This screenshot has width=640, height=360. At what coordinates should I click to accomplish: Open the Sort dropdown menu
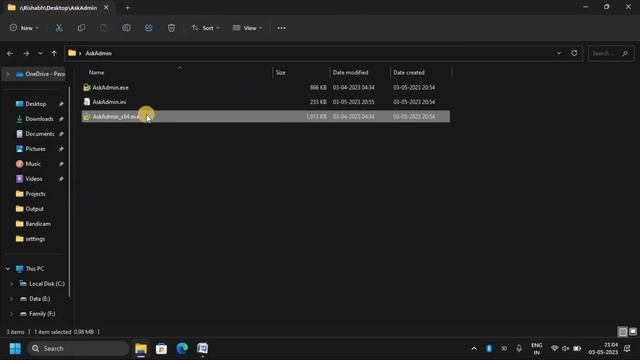(x=206, y=28)
